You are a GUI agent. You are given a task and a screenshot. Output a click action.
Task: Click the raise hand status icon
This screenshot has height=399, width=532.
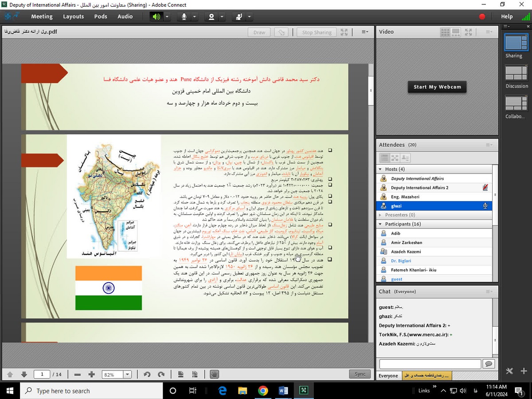tap(239, 16)
